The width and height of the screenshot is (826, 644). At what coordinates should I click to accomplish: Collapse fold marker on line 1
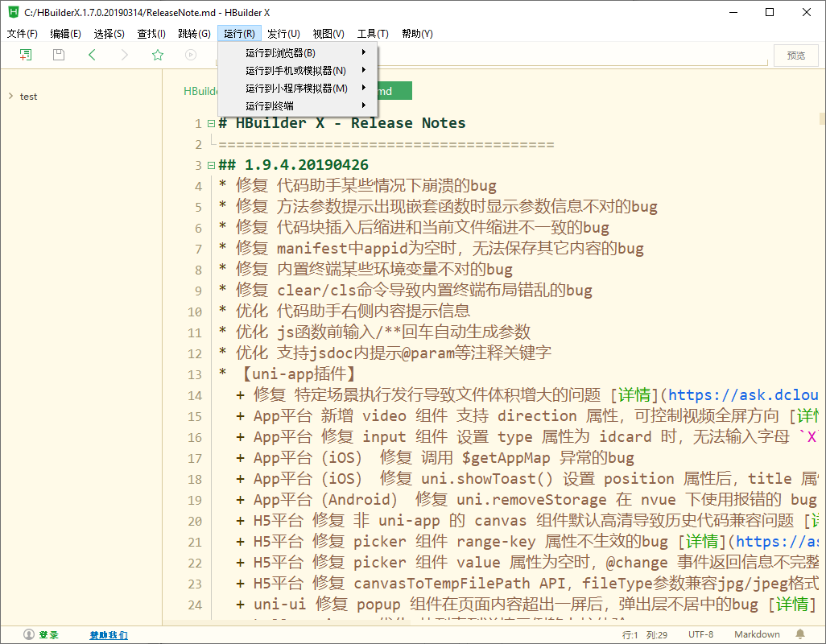(211, 124)
